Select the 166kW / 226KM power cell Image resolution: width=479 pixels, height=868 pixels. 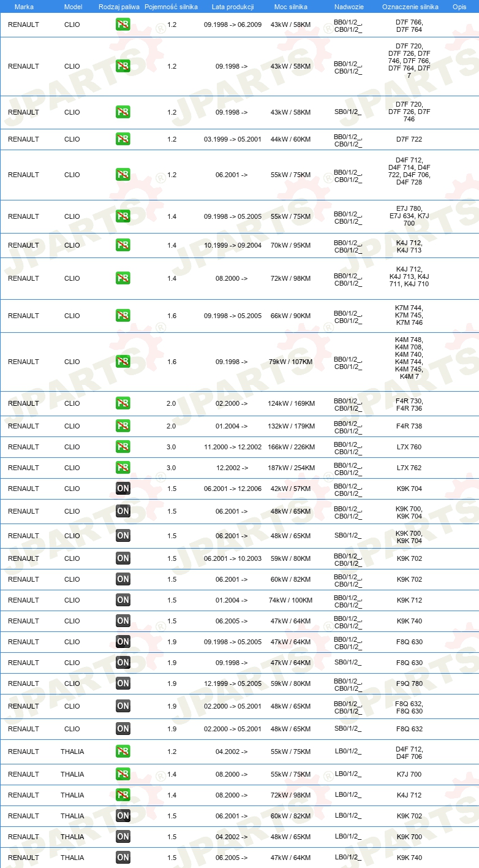291,447
